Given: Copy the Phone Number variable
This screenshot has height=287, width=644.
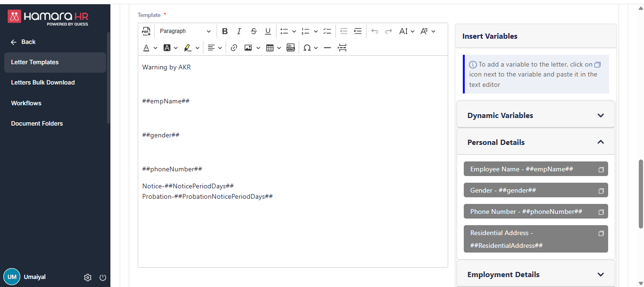Looking at the screenshot, I should click(601, 212).
